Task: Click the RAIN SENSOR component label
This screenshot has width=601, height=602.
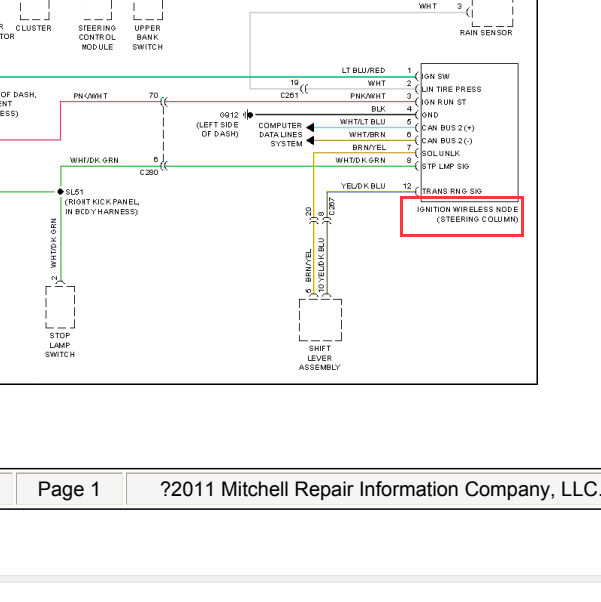Action: 486,33
